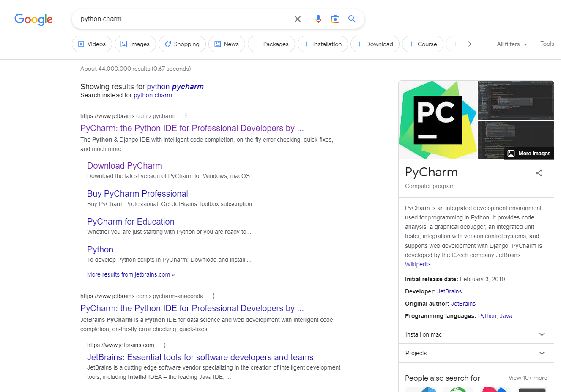Switch to Images results tab

(135, 44)
